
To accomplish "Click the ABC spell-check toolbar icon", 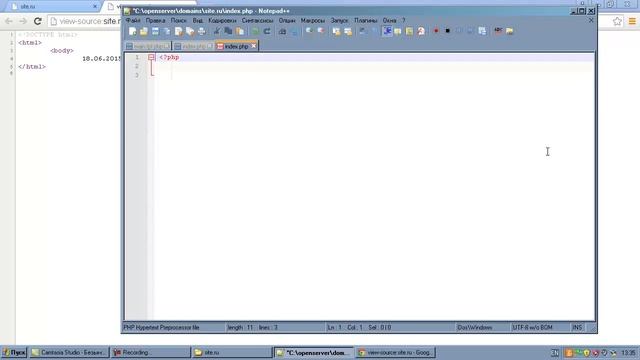I will click(x=498, y=31).
